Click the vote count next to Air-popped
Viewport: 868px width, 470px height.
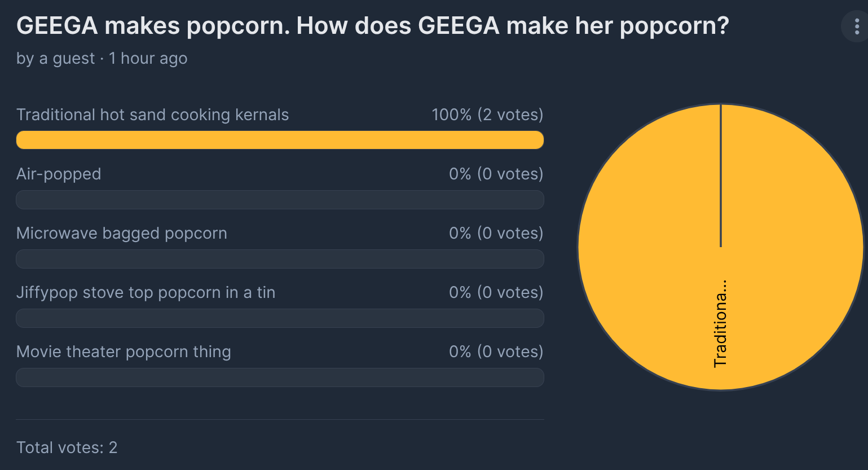click(496, 174)
